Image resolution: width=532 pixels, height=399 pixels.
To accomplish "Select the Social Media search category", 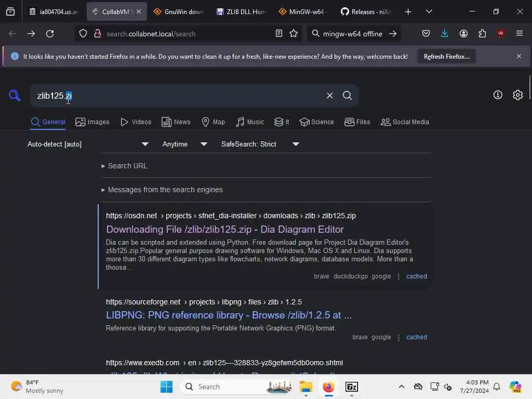I will point(405,122).
